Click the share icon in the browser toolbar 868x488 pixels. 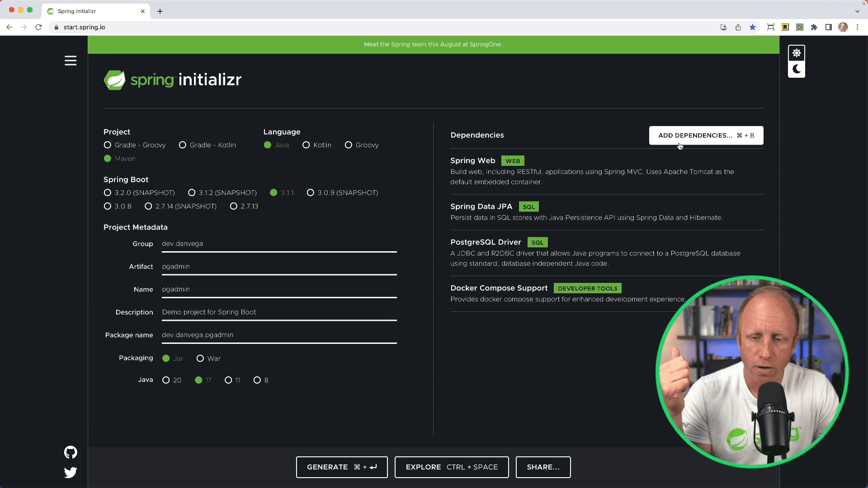(738, 27)
